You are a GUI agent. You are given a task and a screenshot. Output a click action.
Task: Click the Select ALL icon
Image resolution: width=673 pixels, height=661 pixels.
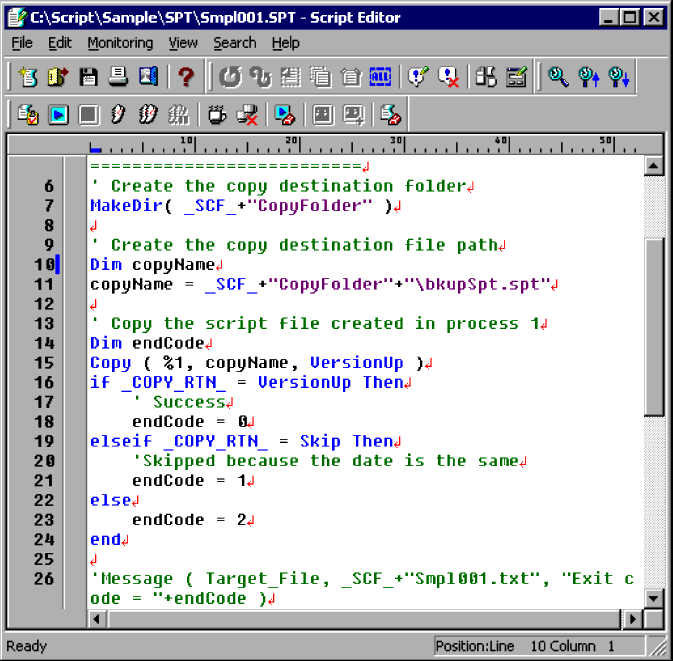380,77
